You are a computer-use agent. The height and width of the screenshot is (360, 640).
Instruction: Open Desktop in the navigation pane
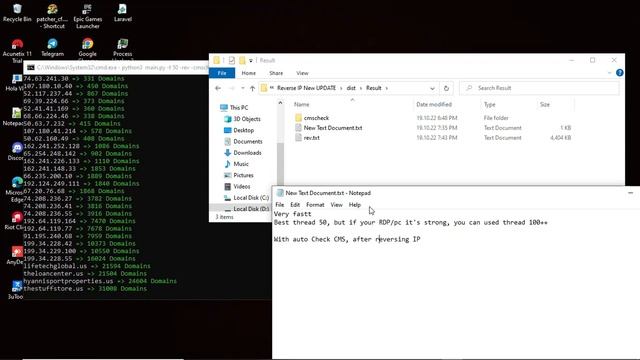pos(243,130)
